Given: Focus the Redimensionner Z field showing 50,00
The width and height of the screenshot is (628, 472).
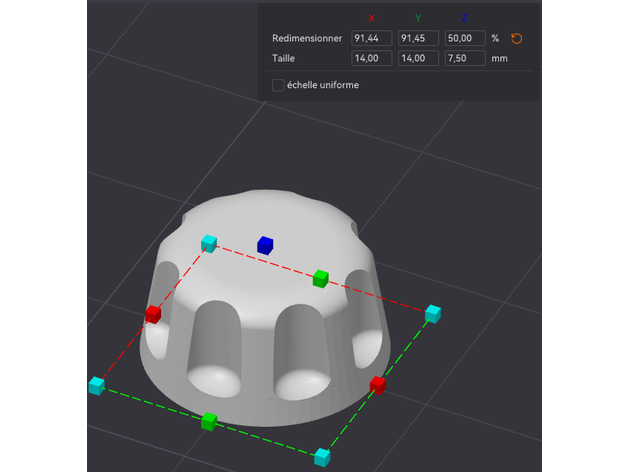Looking at the screenshot, I should pyautogui.click(x=464, y=38).
